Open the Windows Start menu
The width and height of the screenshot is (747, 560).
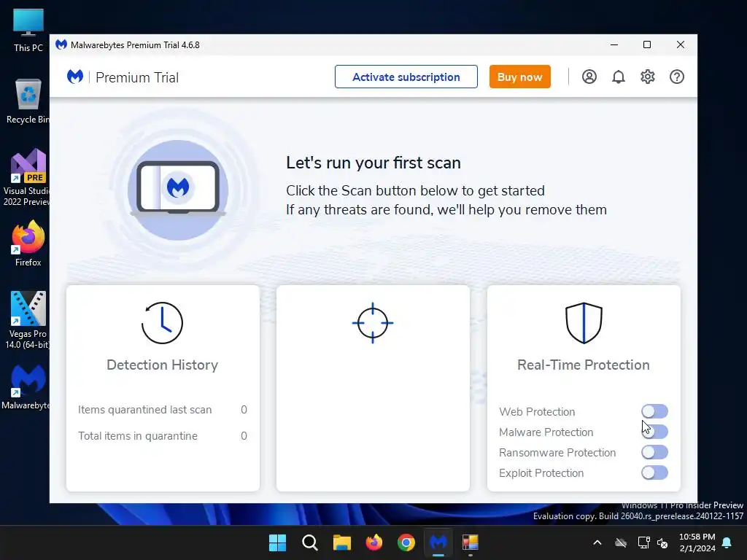[277, 542]
